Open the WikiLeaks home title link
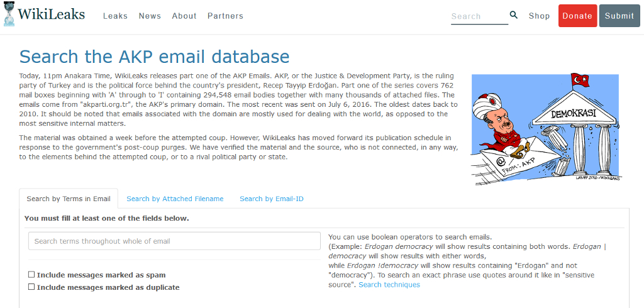This screenshot has height=308, width=644. (x=51, y=14)
